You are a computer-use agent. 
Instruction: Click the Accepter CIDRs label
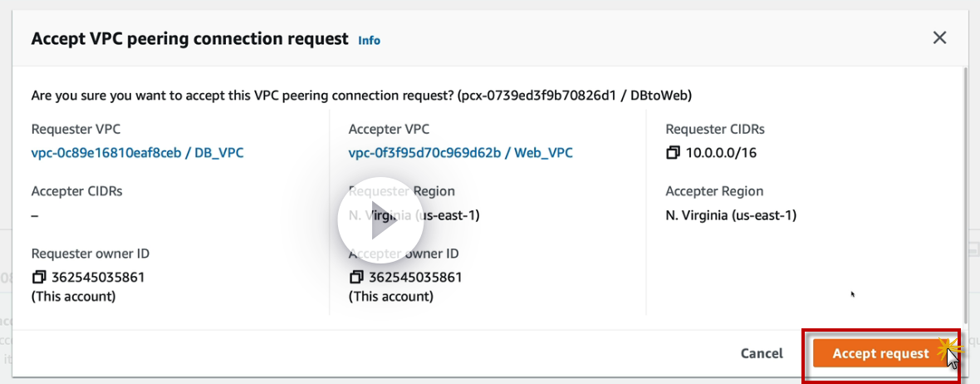click(x=76, y=191)
